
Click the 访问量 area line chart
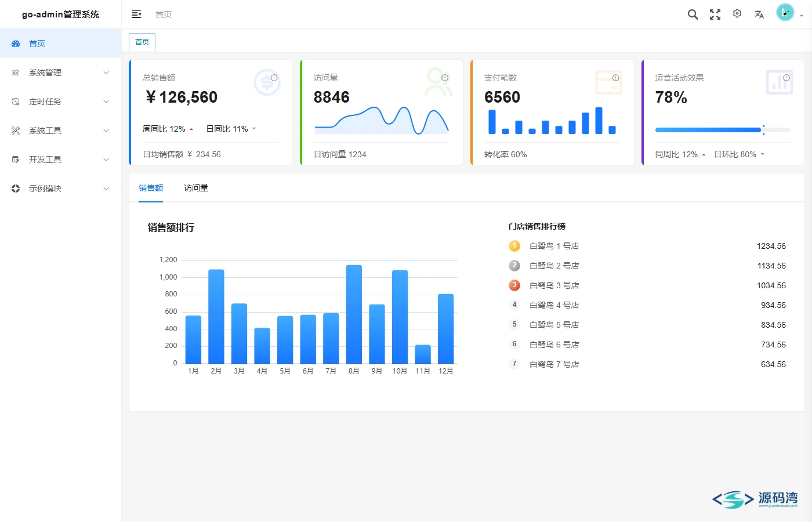(x=382, y=121)
